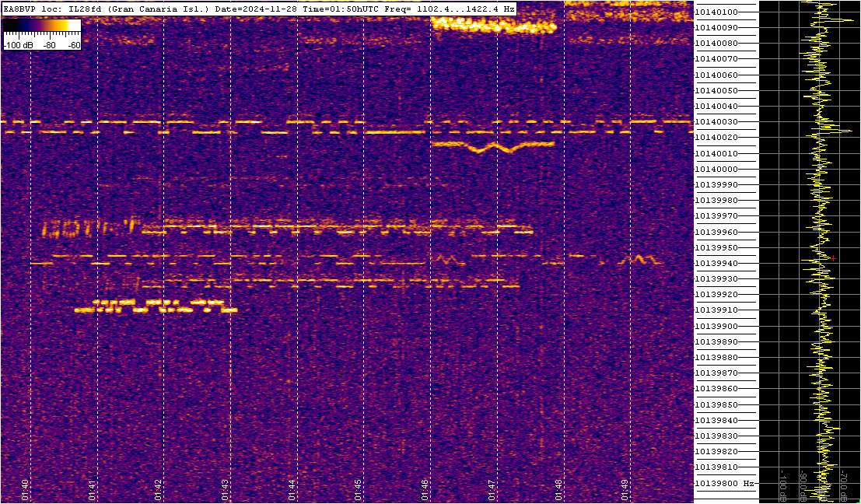
Task: Click the 10139990 frequency scale label
Action: pos(716,184)
